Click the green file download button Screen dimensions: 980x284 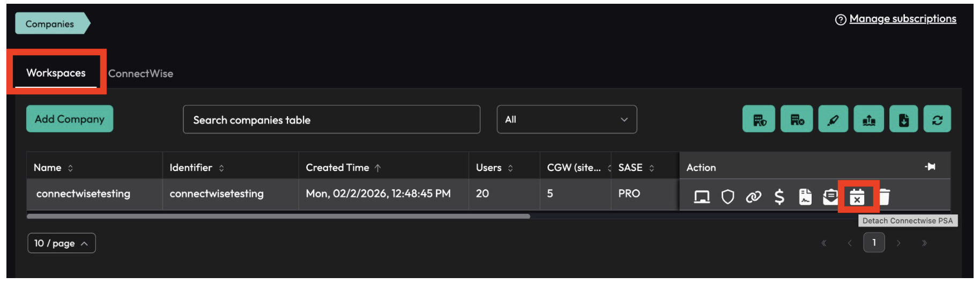pos(903,119)
